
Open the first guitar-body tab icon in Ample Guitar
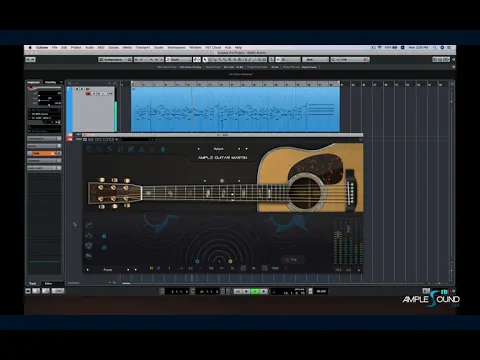(89, 149)
